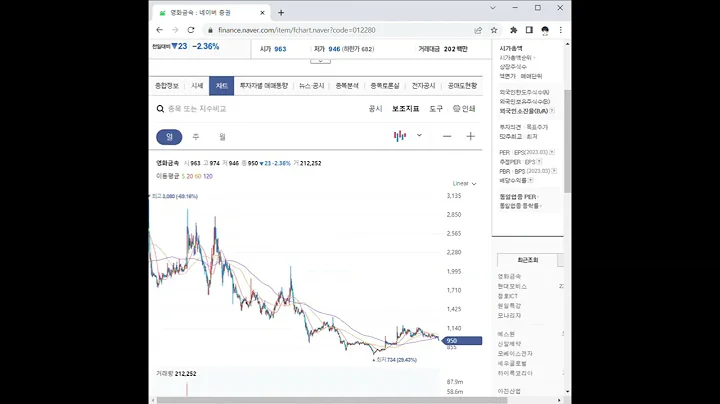Open the 시가총액순위 link
The image size is (720, 404).
(517, 58)
